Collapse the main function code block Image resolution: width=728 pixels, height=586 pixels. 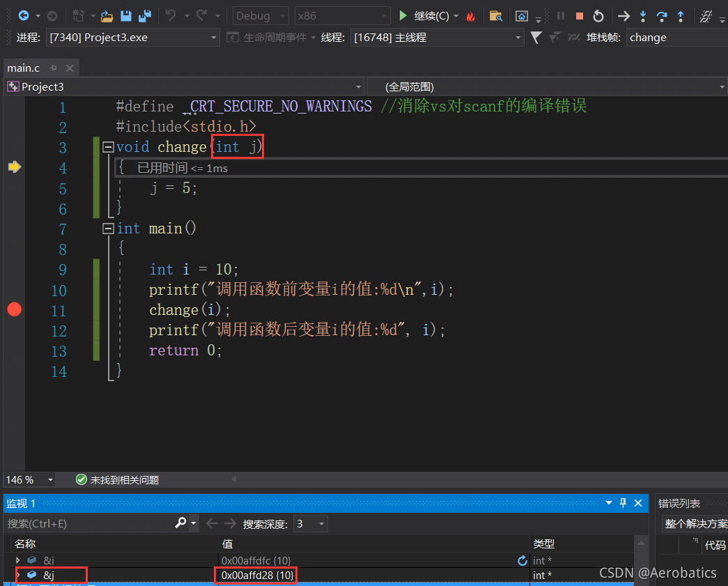(108, 229)
